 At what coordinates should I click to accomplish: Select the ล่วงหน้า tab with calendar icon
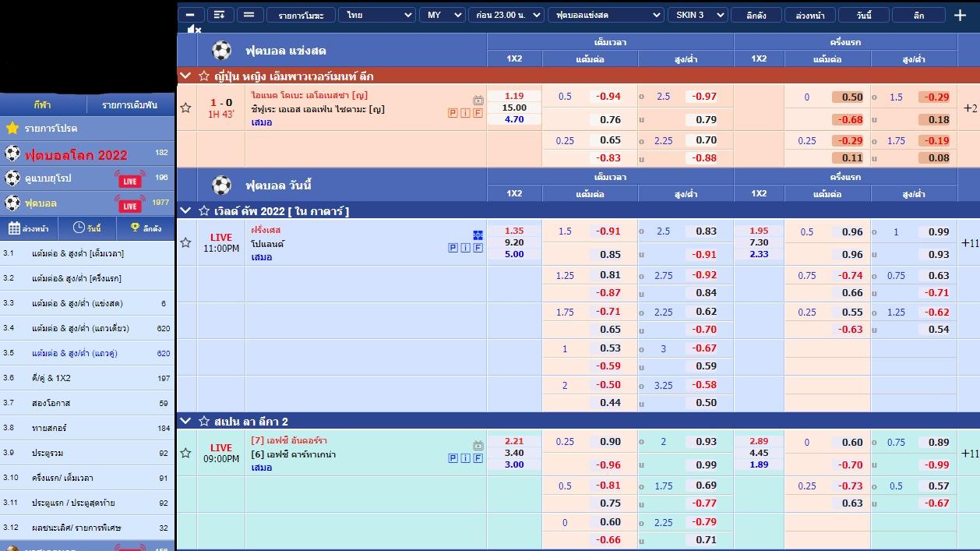click(x=29, y=228)
